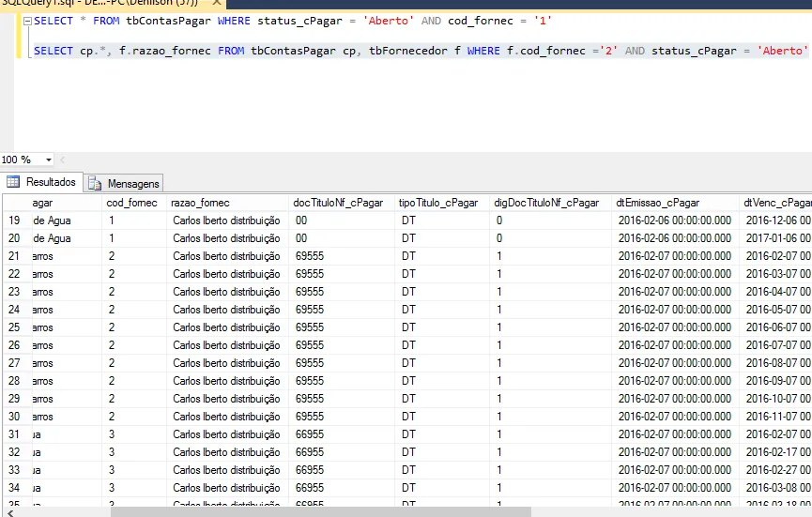Viewport: 812px width, 517px height.
Task: Switch to the Mensagens tab
Action: pyautogui.click(x=132, y=184)
